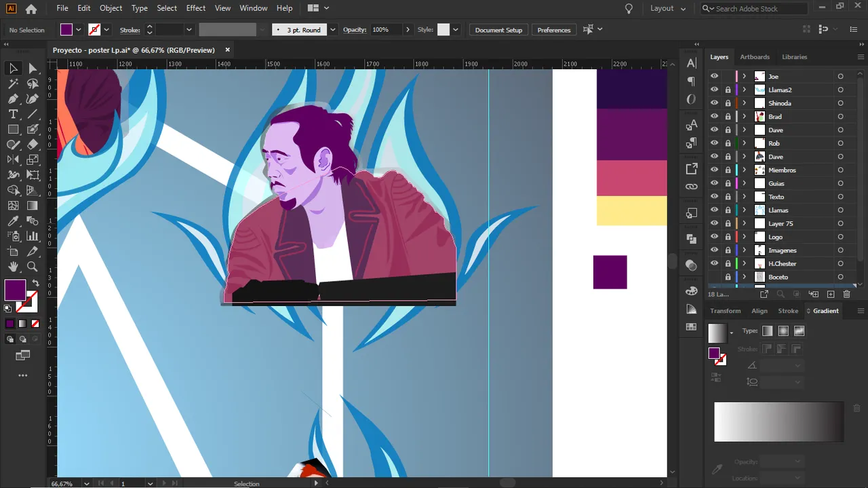Image resolution: width=868 pixels, height=488 pixels.
Task: Open the Object menu
Action: [111, 8]
